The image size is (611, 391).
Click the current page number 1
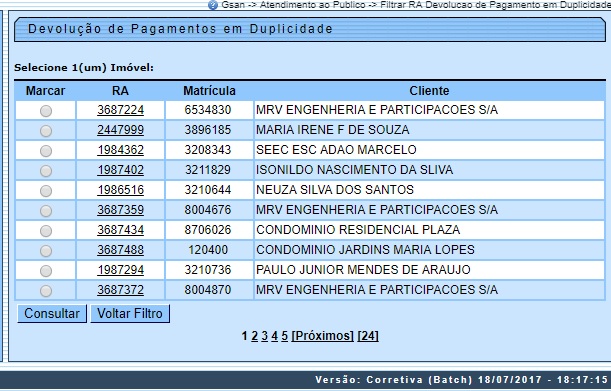click(x=244, y=336)
